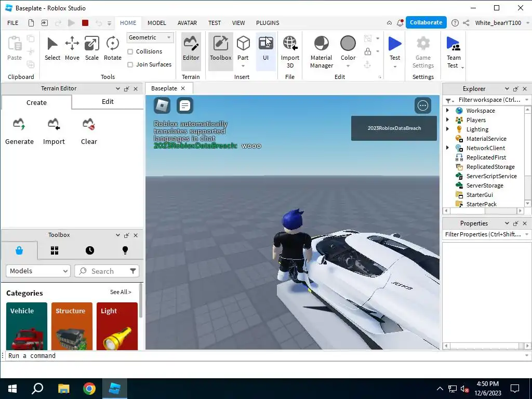Click the Color tool swatch
This screenshot has height=399, width=532.
348,44
